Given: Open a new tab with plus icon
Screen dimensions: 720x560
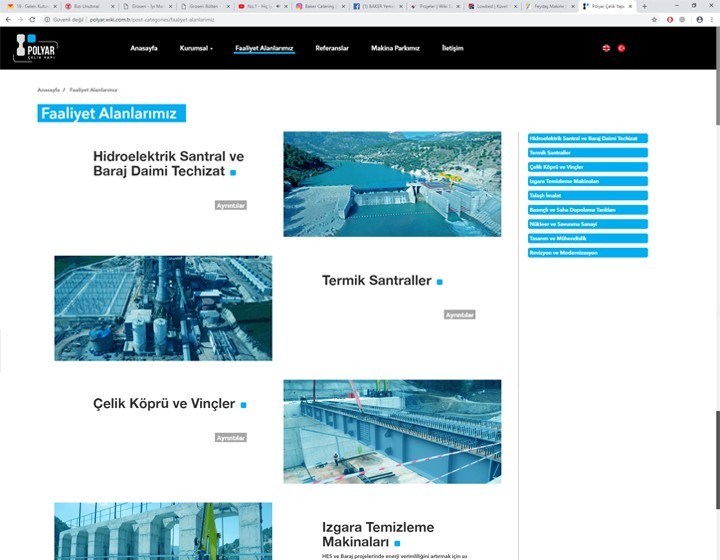Looking at the screenshot, I should pyautogui.click(x=644, y=6).
